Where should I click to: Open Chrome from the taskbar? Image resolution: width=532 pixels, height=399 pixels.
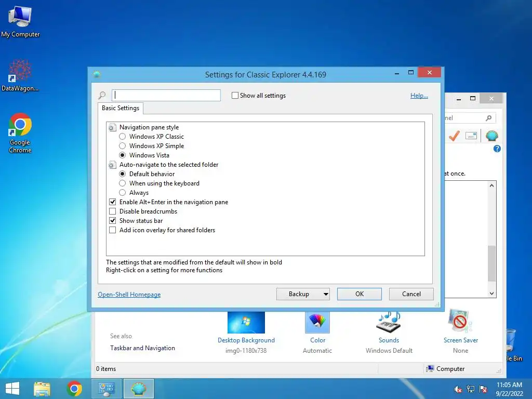(x=74, y=389)
